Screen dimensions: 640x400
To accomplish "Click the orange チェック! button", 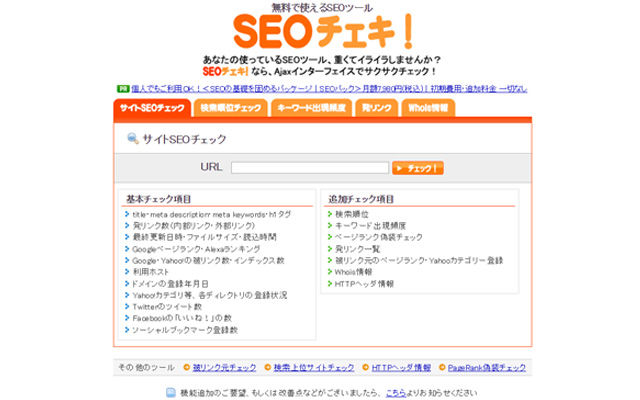I will click(418, 168).
